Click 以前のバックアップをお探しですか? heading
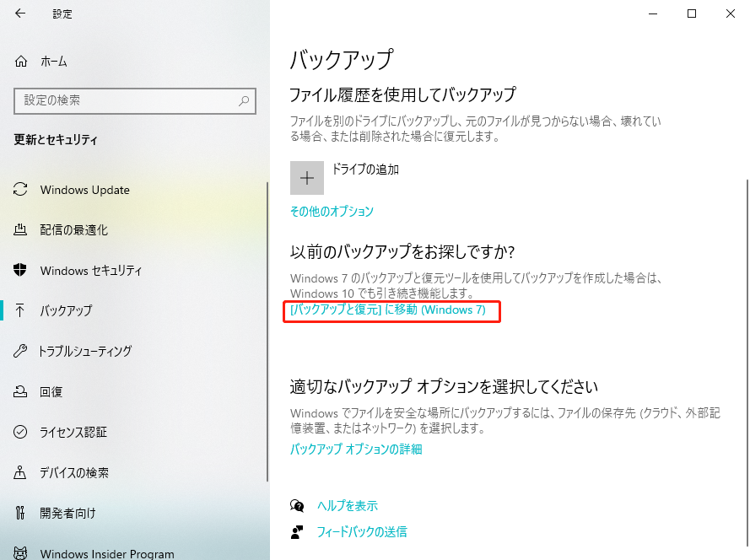 [x=402, y=251]
